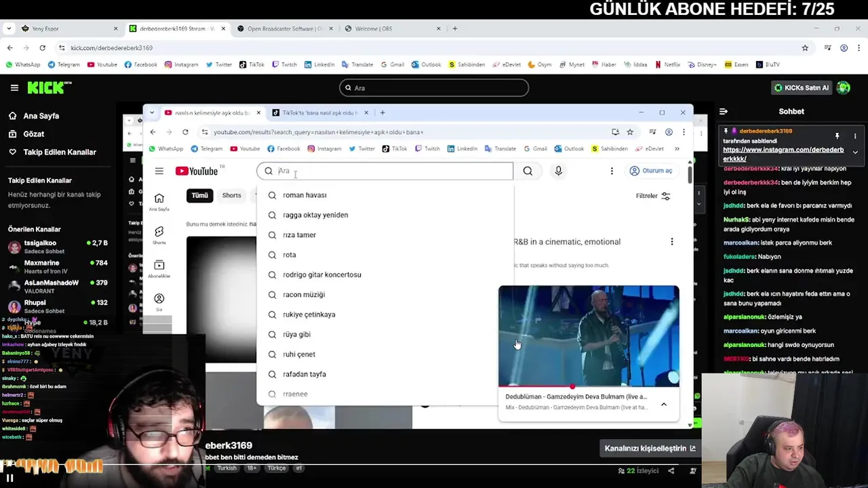This screenshot has height=488, width=868.
Task: Click the share icon beside viewer count
Action: point(671,470)
